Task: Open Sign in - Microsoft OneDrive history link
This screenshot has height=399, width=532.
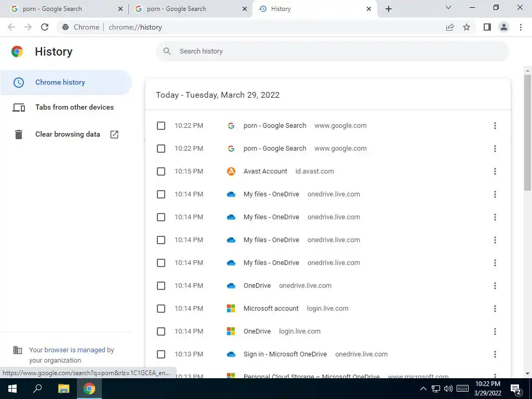Action: point(285,354)
